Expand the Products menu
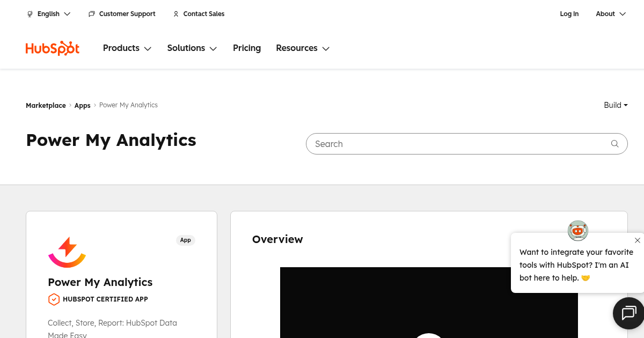The image size is (644, 338). [127, 48]
